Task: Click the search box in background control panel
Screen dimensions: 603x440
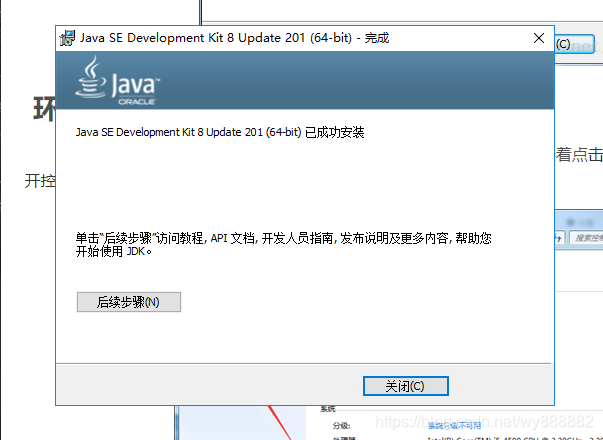Action: (x=586, y=238)
